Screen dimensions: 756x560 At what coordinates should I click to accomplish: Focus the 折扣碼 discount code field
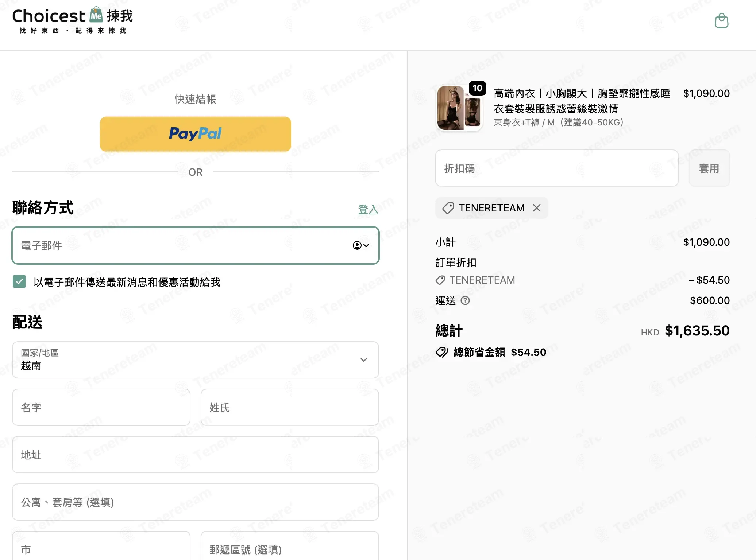click(557, 168)
